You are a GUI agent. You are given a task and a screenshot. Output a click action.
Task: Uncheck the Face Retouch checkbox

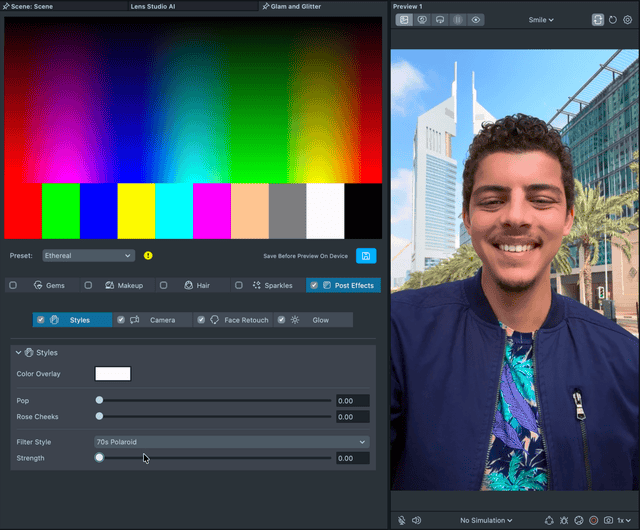[x=201, y=320]
